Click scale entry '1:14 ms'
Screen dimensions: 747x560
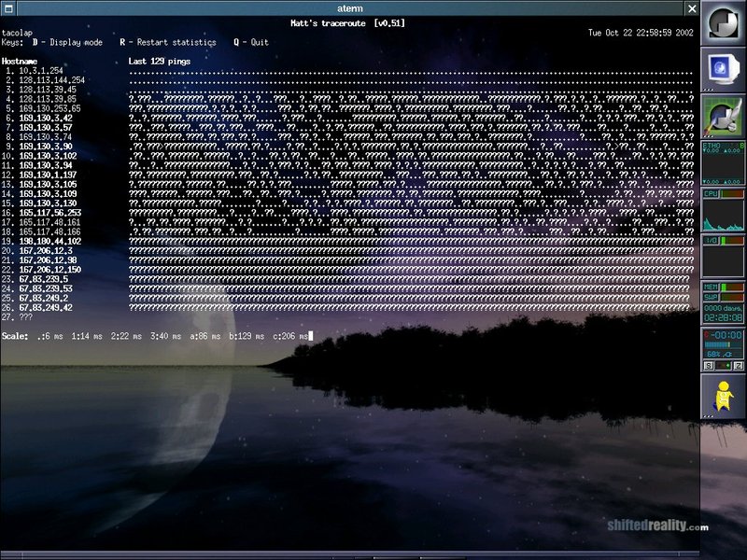(87, 336)
